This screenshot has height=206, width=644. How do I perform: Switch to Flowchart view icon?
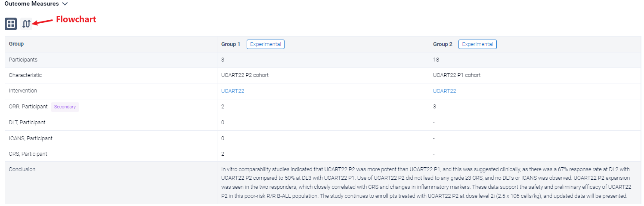(26, 24)
